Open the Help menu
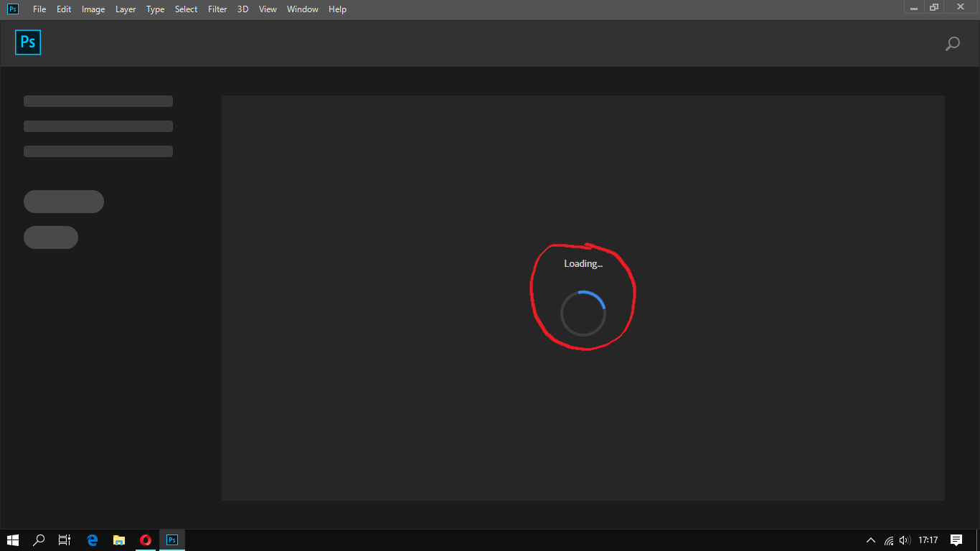980x551 pixels. [337, 9]
